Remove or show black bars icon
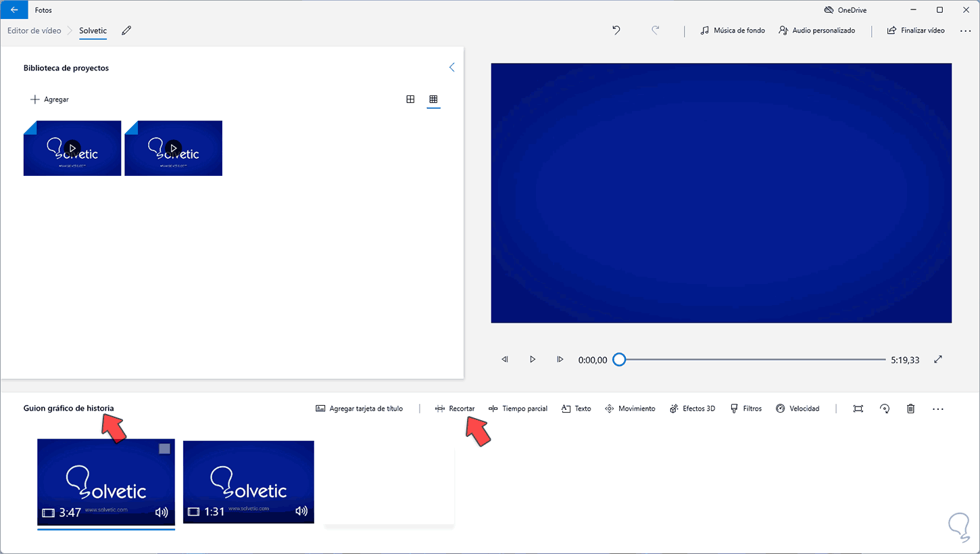Image resolution: width=980 pixels, height=554 pixels. click(x=858, y=409)
